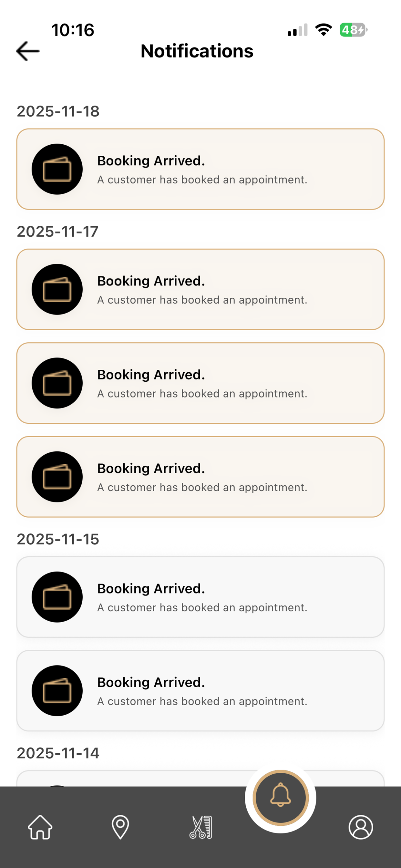Open the third Booking Arrived card under 2025-11-17
This screenshot has height=868, width=401.
tap(200, 477)
